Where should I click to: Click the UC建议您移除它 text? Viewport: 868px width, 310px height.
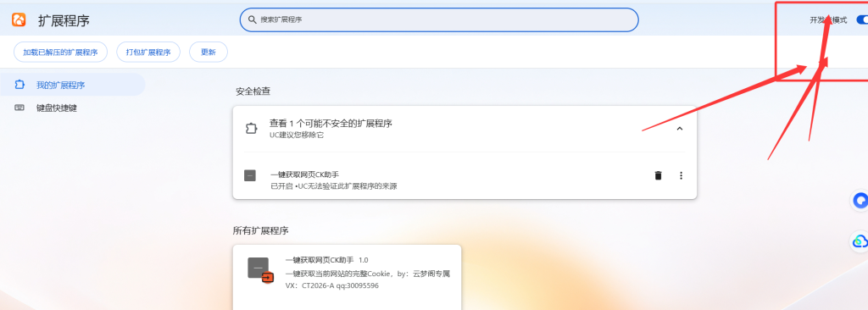pos(296,135)
